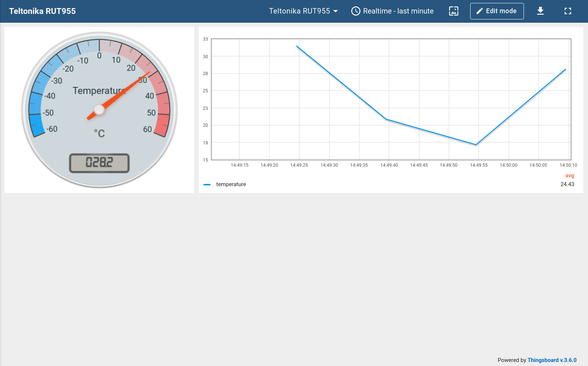Open the Realtime - last minute time selector
588x366 pixels.
[x=398, y=11]
